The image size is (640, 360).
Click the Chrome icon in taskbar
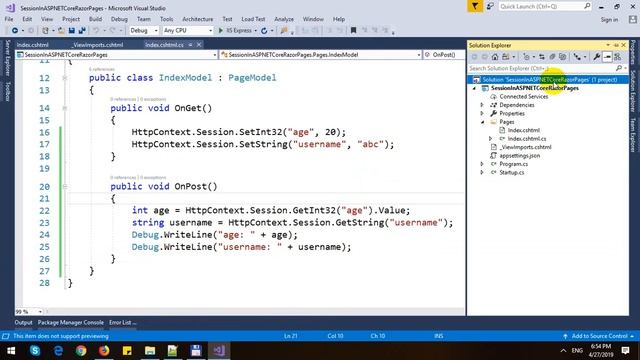pos(81,351)
